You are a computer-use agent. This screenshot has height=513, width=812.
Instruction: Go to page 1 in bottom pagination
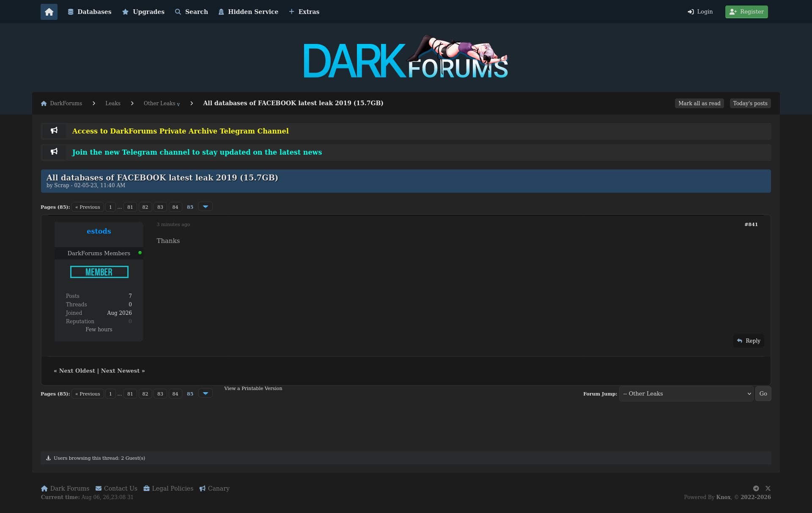[x=110, y=394]
